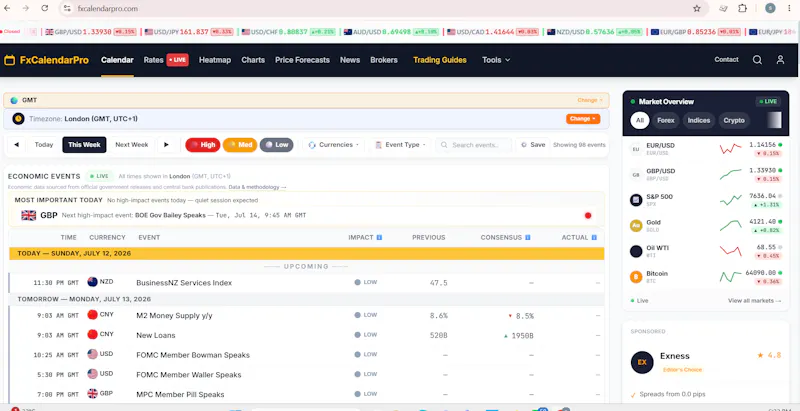The height and width of the screenshot is (411, 800).
Task: Open the Chrome profile avatar
Action: pos(770,8)
